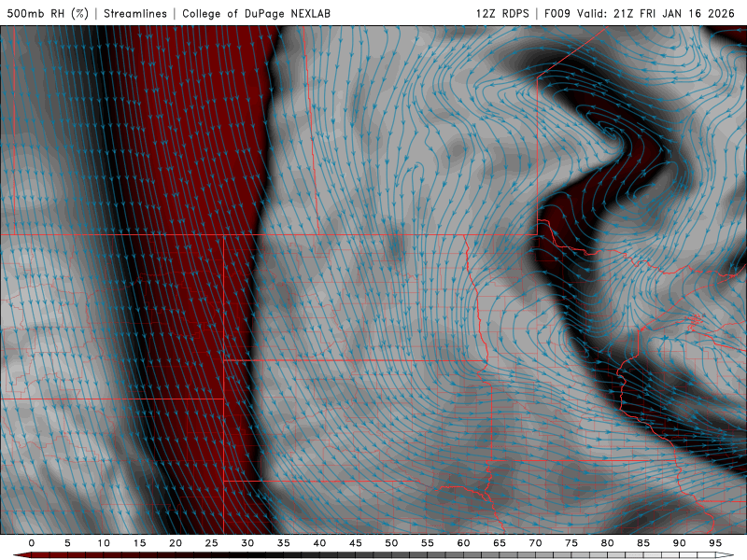Click the '50' colorbar tick label
747x560 pixels.
(x=391, y=543)
